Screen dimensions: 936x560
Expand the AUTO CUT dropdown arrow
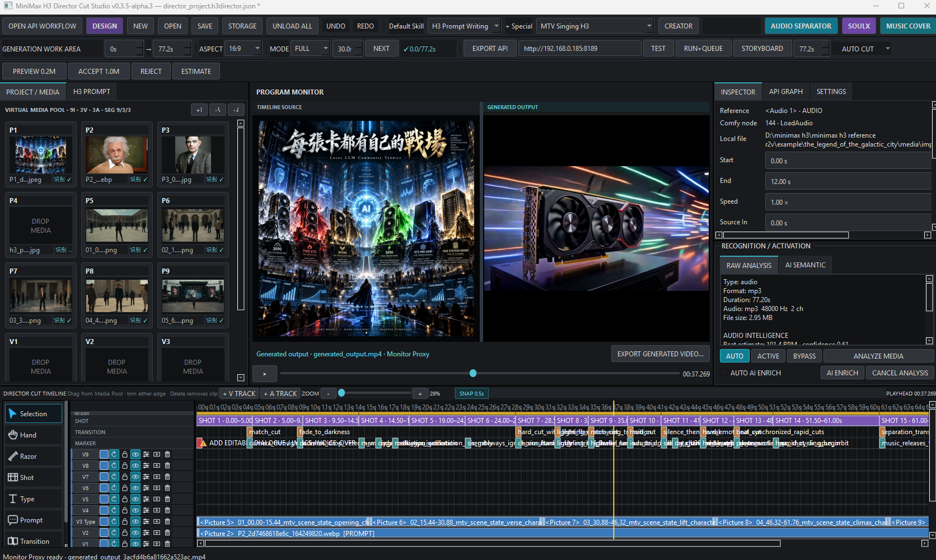[887, 49]
